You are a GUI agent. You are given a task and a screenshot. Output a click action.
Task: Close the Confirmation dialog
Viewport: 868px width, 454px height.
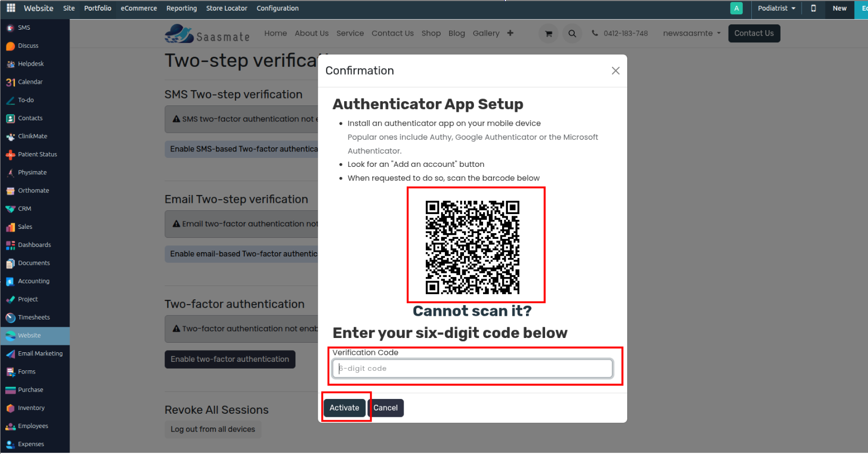tap(615, 71)
